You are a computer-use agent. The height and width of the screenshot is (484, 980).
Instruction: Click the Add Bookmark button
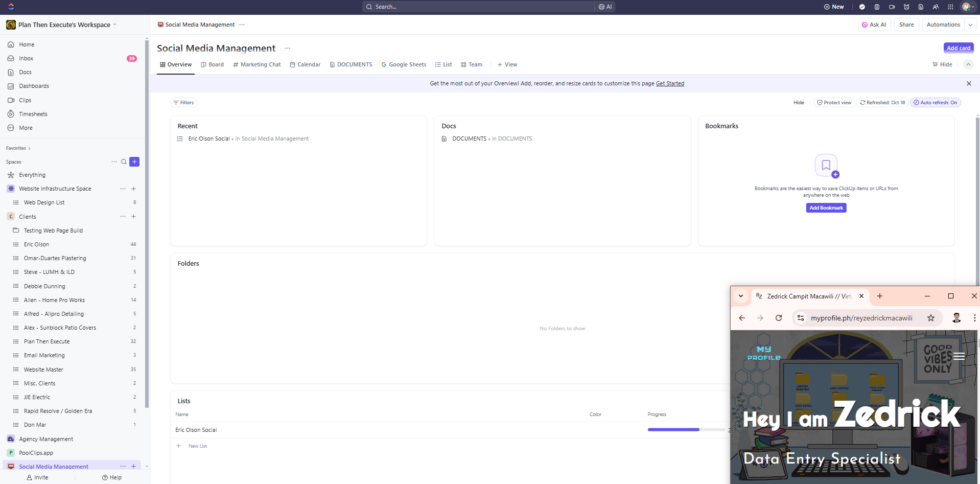pos(826,208)
